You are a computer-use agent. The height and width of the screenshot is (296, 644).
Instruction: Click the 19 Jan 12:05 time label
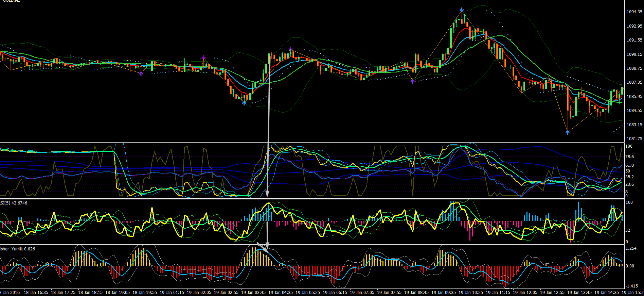(525, 293)
